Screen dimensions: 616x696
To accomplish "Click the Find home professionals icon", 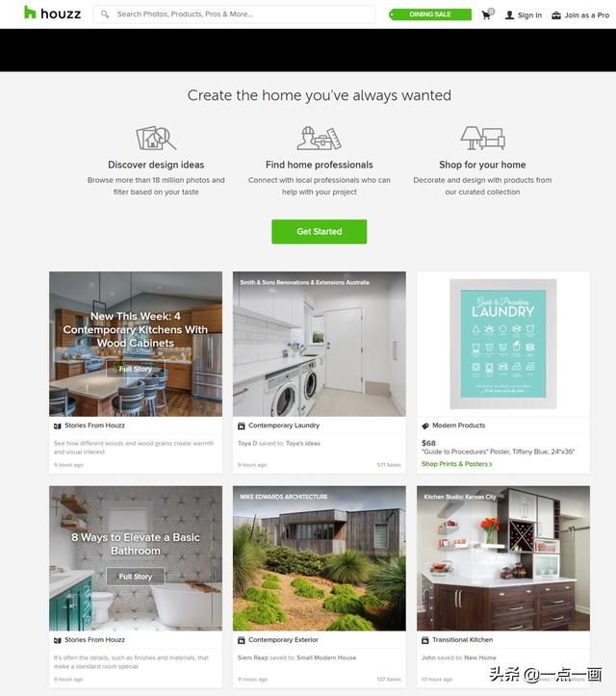I will coord(320,138).
